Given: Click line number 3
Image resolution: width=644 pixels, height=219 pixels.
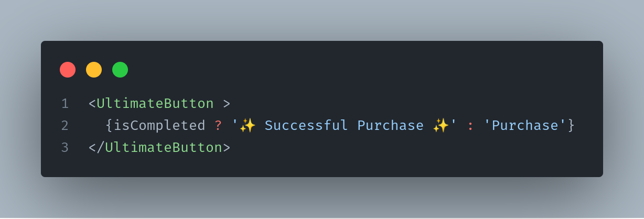Looking at the screenshot, I should point(65,148).
